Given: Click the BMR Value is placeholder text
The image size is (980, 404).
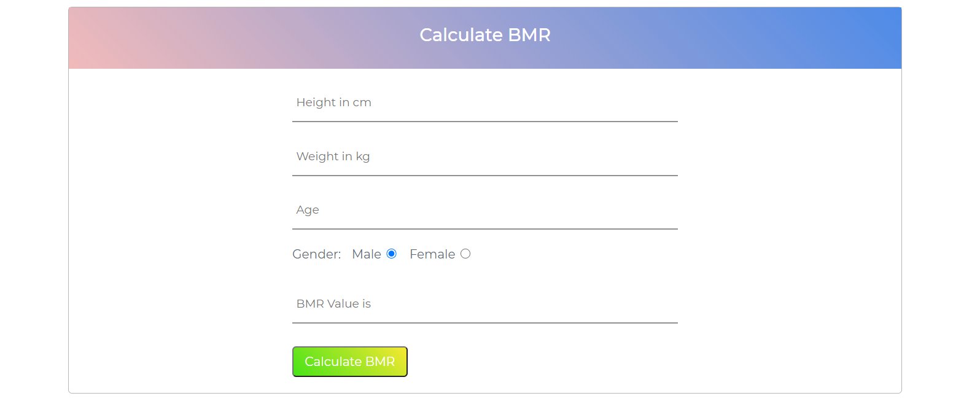Looking at the screenshot, I should [x=333, y=304].
